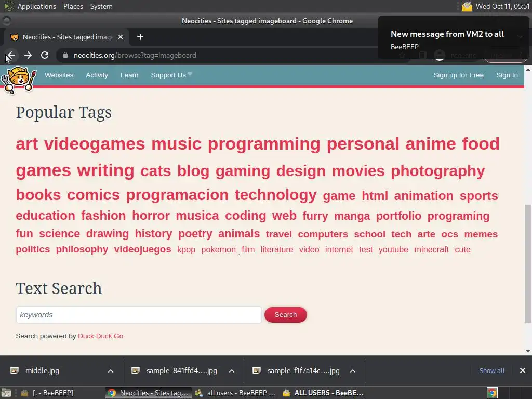Screen dimensions: 532x399
Task: Click the show desktop icon in taskbar
Action: [x=6, y=393]
